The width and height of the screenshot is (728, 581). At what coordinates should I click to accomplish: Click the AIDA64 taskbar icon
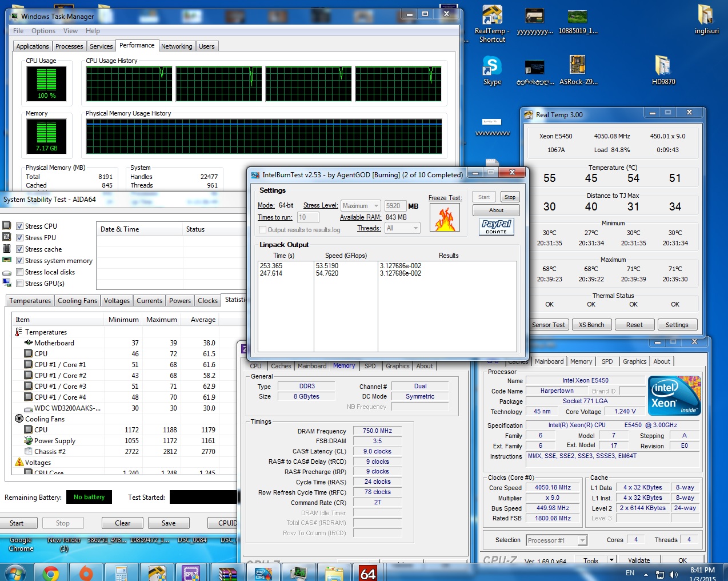pyautogui.click(x=368, y=573)
